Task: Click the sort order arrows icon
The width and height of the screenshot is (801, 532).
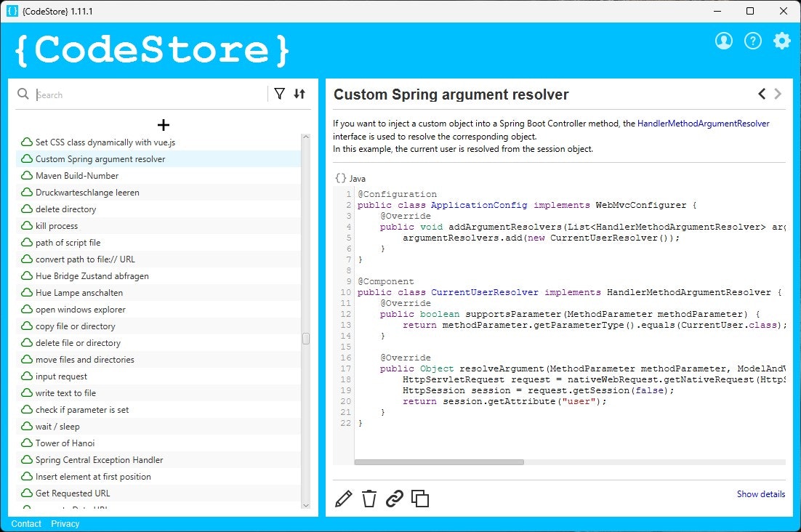Action: click(299, 94)
